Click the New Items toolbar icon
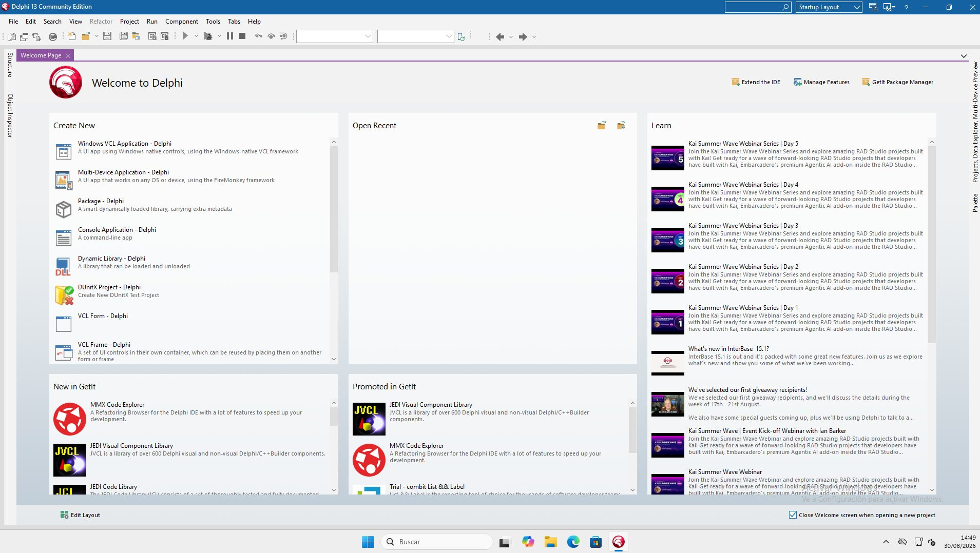 pos(72,36)
